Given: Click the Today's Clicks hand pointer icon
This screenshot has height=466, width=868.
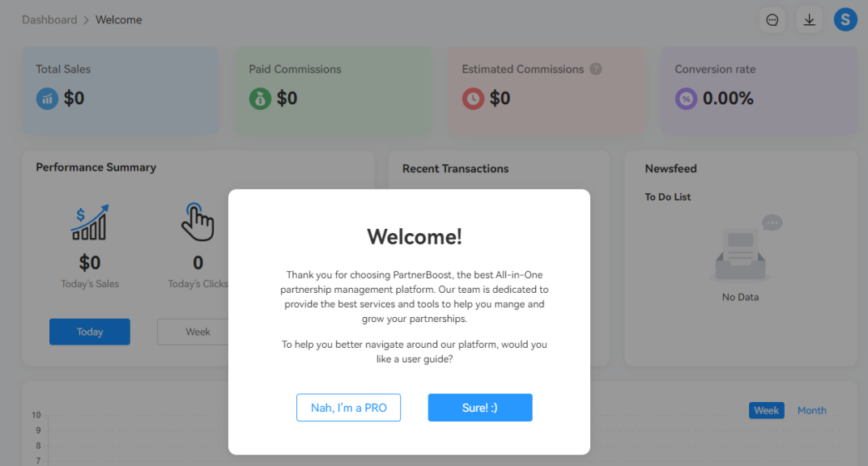Looking at the screenshot, I should click(198, 222).
